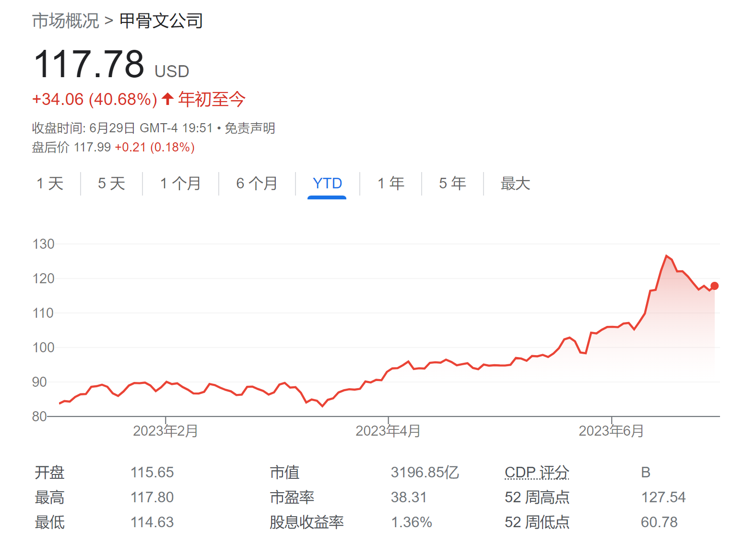Click the CDP 评分 label

537,473
